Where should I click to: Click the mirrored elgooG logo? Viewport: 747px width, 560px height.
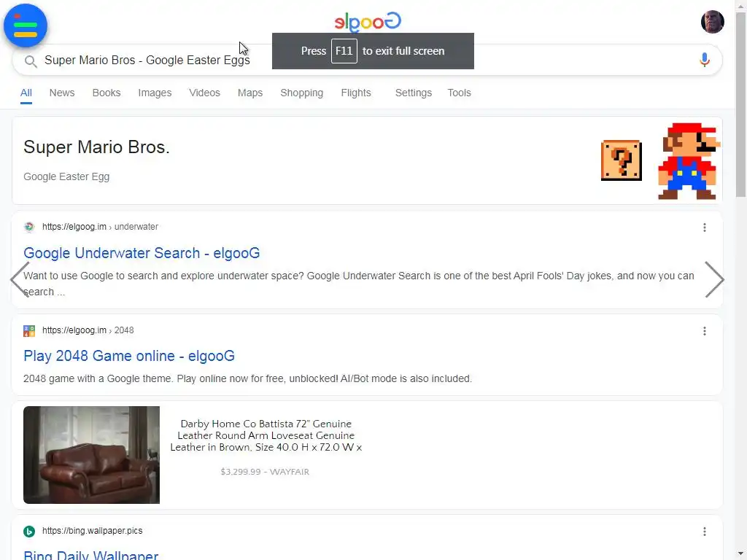368,22
